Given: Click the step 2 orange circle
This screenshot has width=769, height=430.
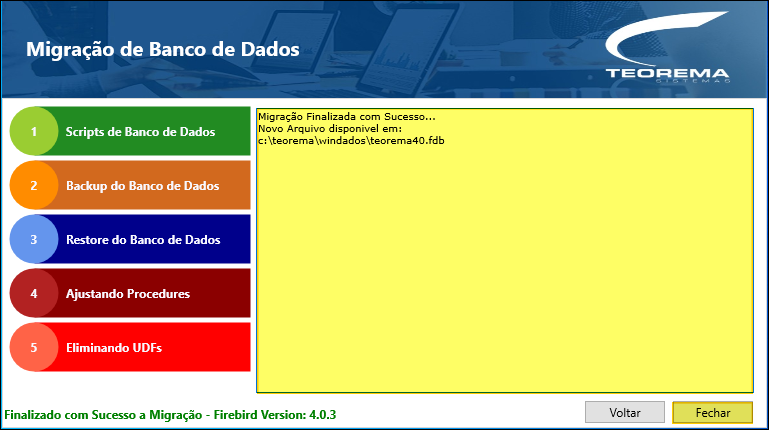Looking at the screenshot, I should click(34, 185).
